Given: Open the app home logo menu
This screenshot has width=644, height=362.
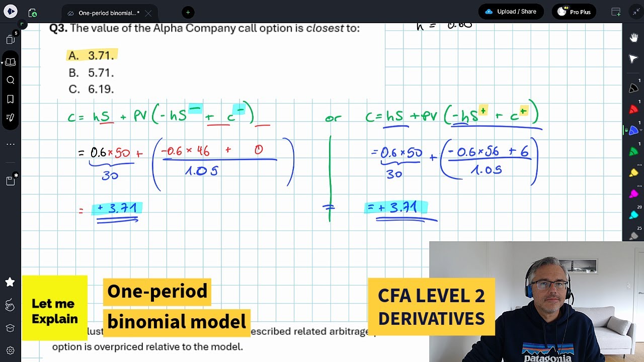Looking at the screenshot, I should (10, 12).
